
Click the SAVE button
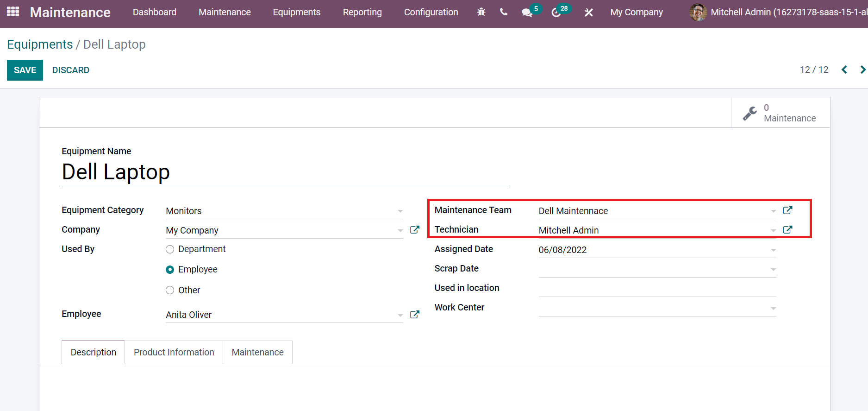tap(25, 70)
